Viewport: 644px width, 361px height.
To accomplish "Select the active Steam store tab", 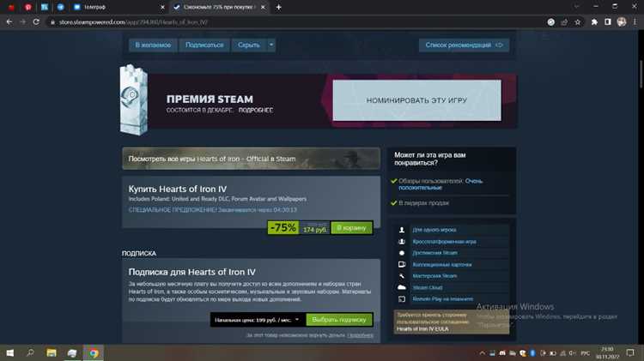I will click(220, 7).
